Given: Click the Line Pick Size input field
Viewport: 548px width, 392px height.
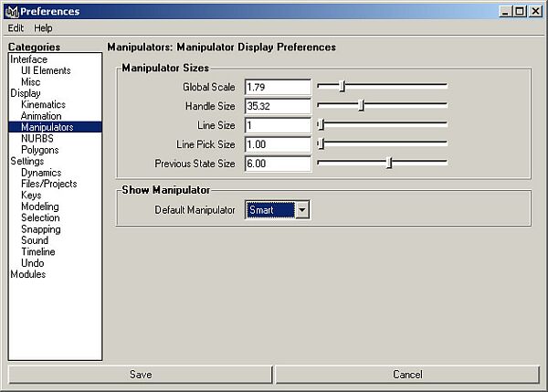Looking at the screenshot, I should coord(278,144).
